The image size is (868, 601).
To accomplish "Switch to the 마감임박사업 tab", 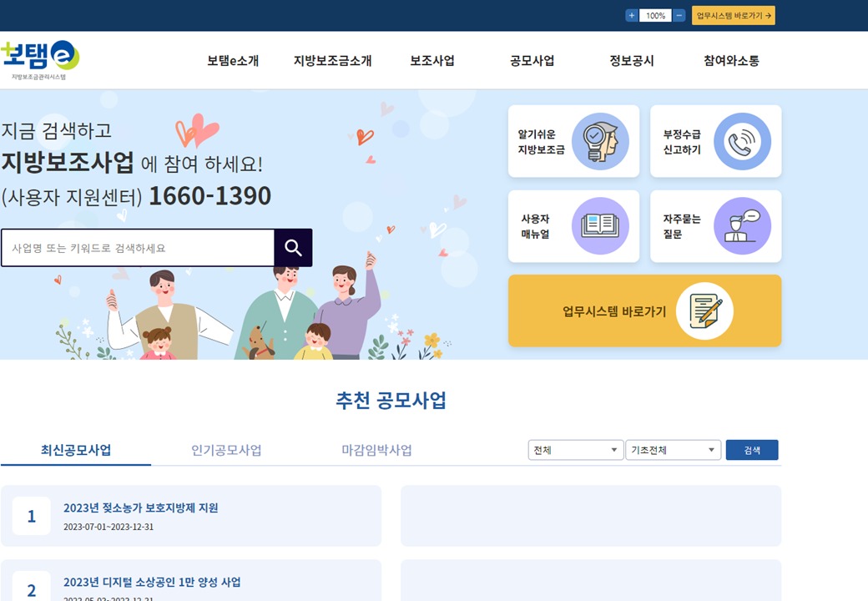I will coord(376,450).
